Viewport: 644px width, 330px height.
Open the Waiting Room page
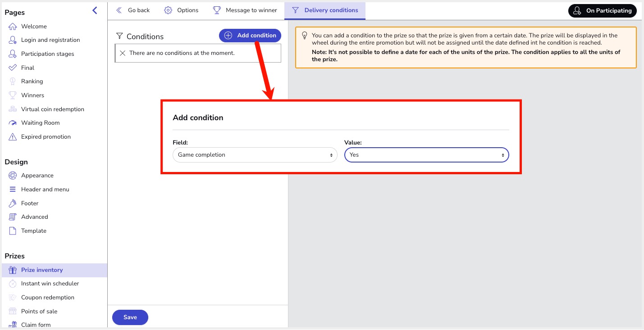(40, 123)
